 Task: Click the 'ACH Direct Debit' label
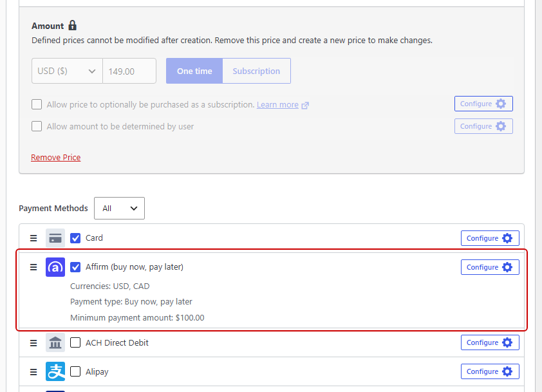117,342
